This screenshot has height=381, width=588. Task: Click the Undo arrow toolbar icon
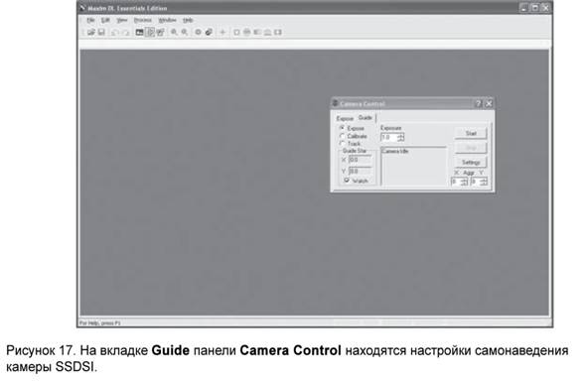point(115,33)
